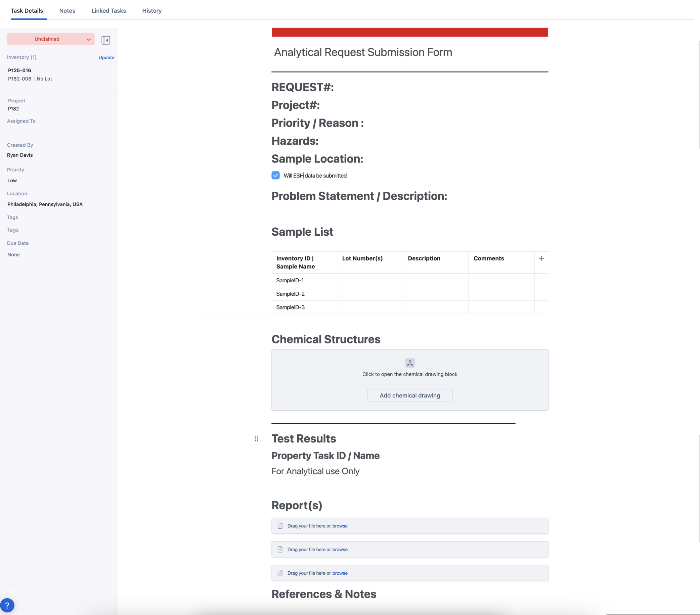The height and width of the screenshot is (615, 700).
Task: Click browse link in first report upload
Action: pyautogui.click(x=340, y=526)
